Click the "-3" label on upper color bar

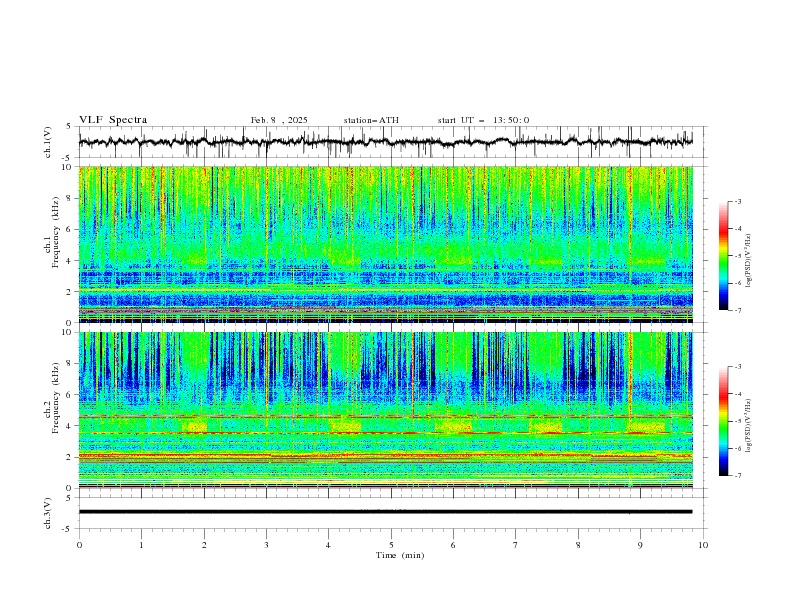coord(737,201)
